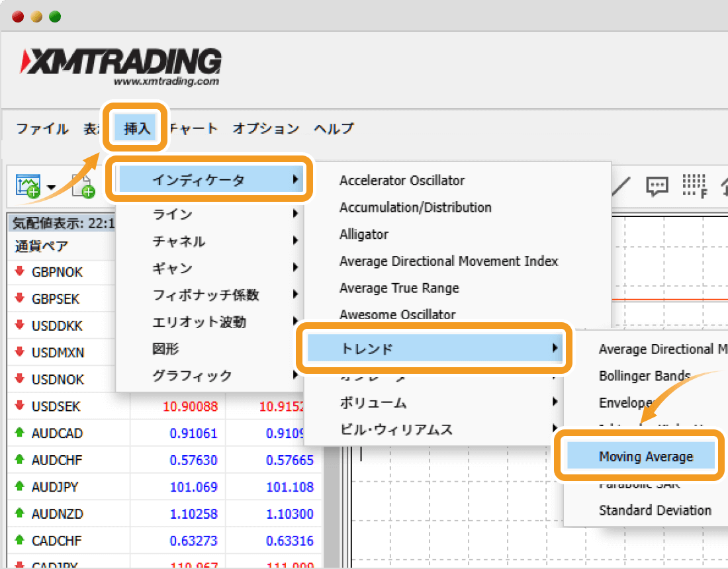Select the AUDCHF currency pair row
728x569 pixels.
(x=164, y=460)
